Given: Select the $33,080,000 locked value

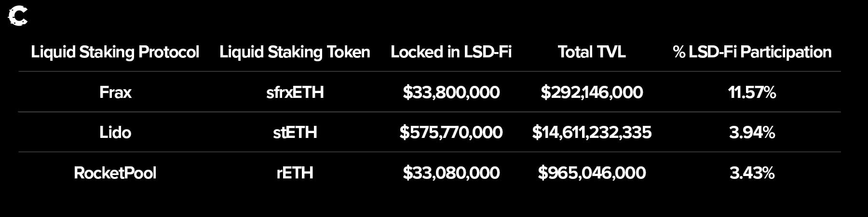Looking at the screenshot, I should tap(451, 173).
